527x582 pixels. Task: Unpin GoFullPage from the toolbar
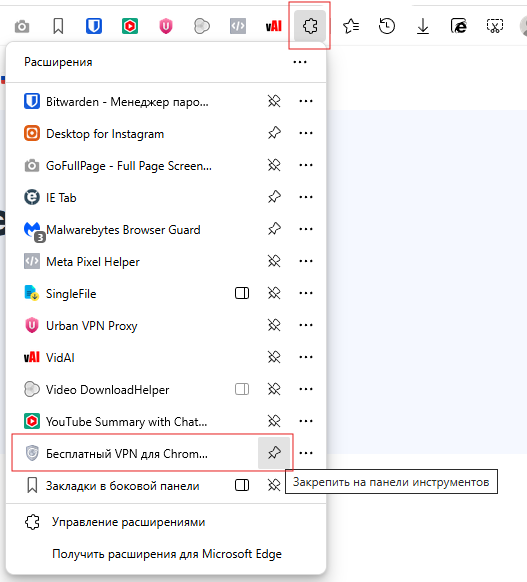[x=274, y=165]
